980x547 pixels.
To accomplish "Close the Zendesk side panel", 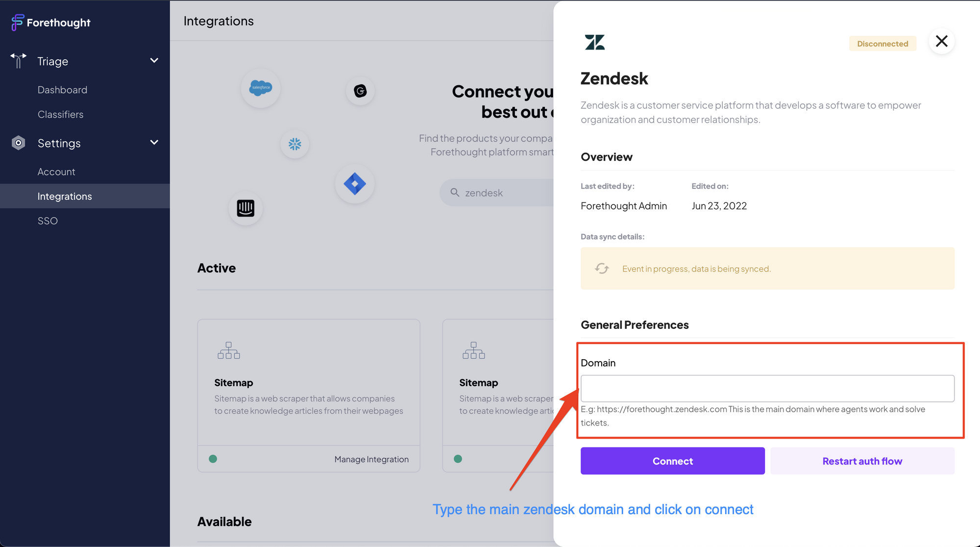I will click(941, 41).
